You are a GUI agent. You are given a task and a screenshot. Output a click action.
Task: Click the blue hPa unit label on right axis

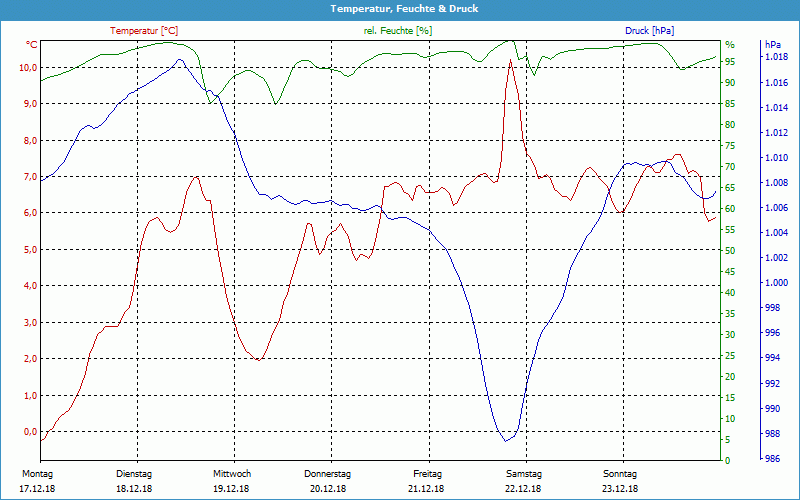(772, 45)
